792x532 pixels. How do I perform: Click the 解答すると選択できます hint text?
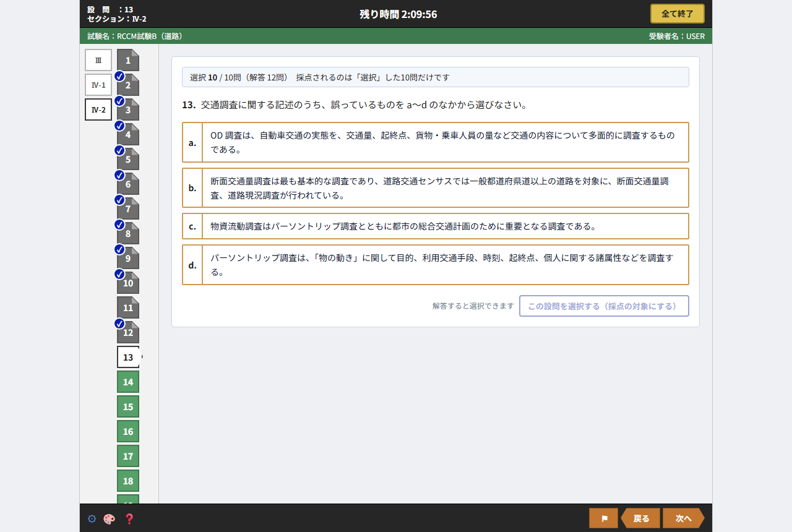[x=473, y=306]
